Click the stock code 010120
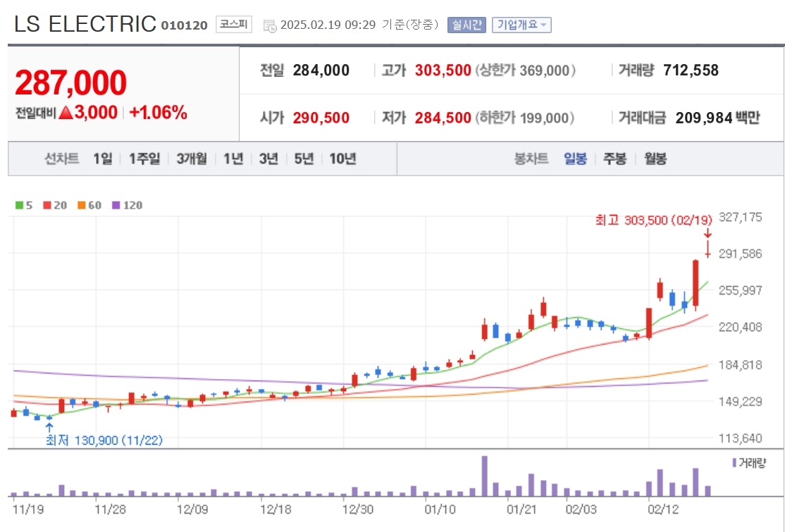 pyautogui.click(x=184, y=25)
